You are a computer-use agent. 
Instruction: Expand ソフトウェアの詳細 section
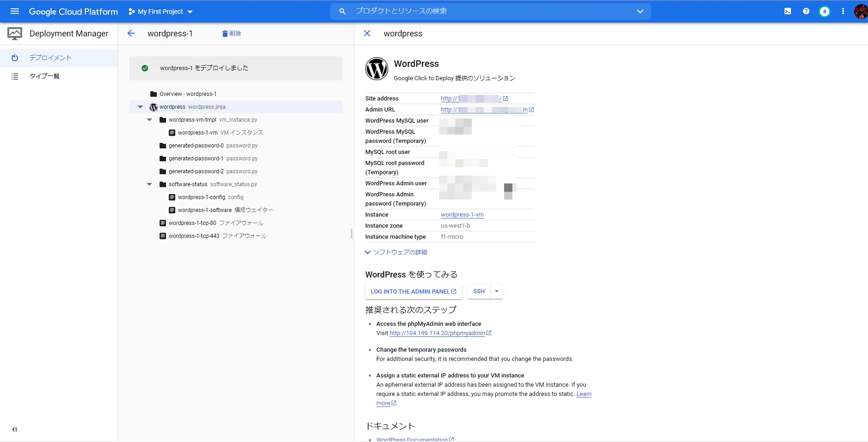(396, 252)
